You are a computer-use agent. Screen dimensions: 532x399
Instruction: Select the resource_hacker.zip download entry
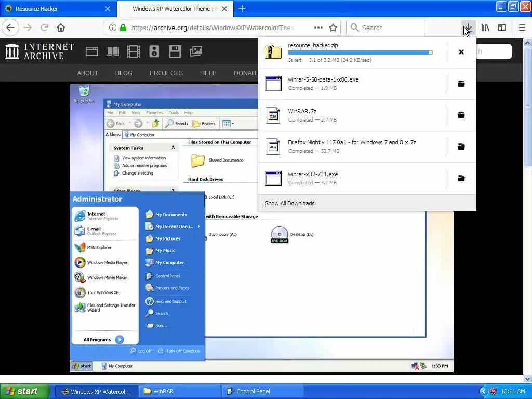(352, 52)
